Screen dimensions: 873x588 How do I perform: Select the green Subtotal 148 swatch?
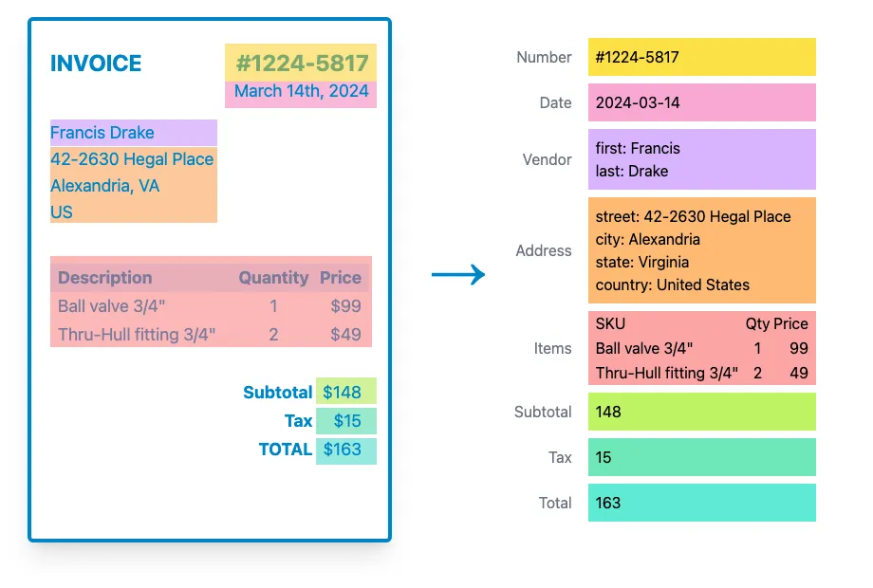pyautogui.click(x=701, y=412)
